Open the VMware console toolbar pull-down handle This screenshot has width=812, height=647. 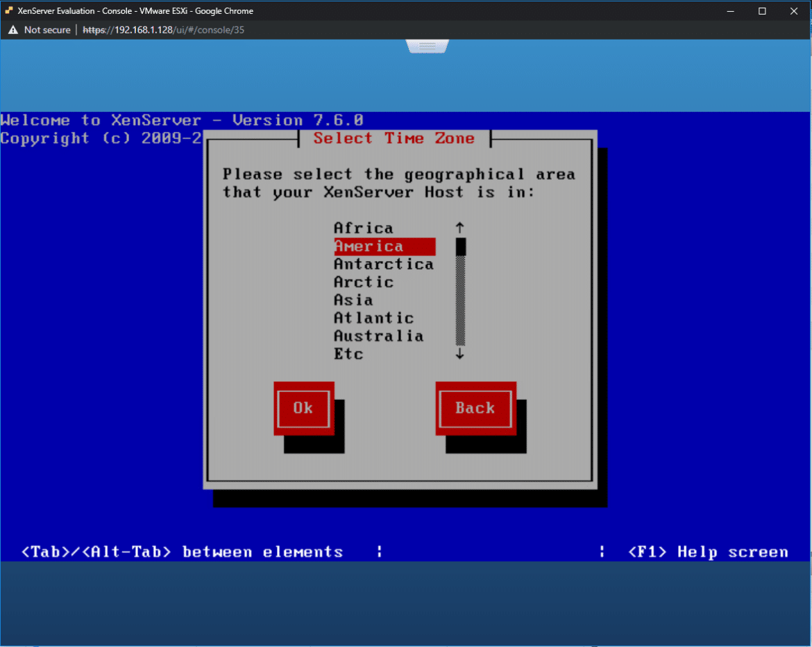428,47
